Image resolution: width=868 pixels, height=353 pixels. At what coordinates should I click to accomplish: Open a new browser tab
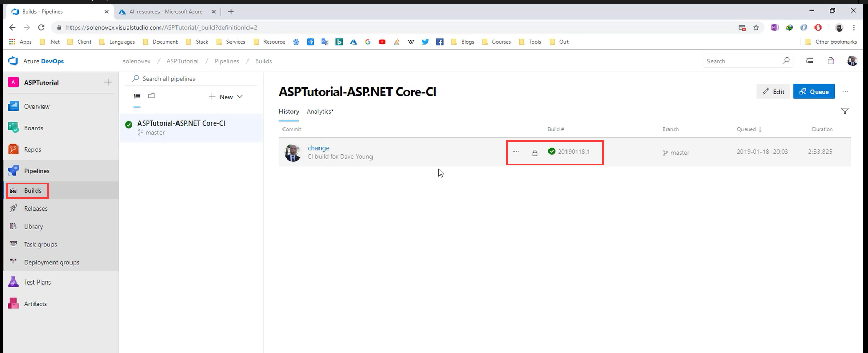tap(231, 12)
